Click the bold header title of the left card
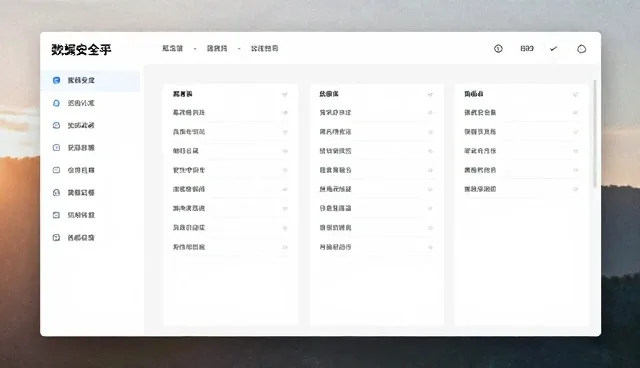 [x=182, y=94]
